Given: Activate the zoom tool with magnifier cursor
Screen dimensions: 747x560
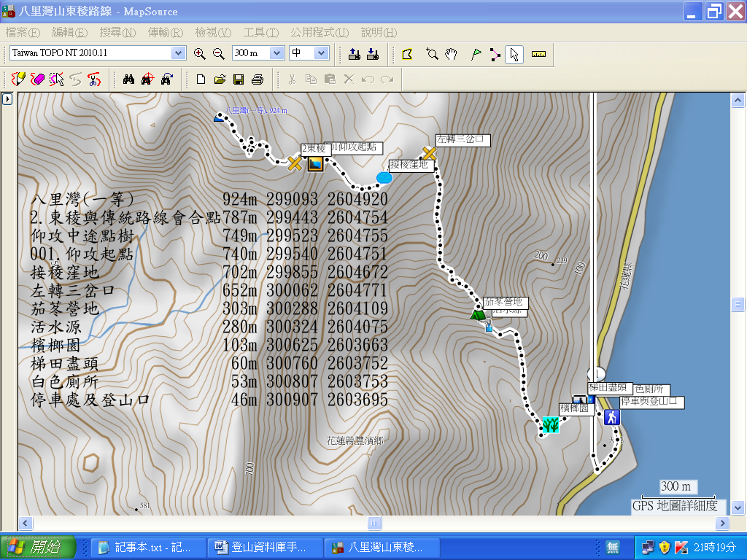Looking at the screenshot, I should (x=432, y=54).
